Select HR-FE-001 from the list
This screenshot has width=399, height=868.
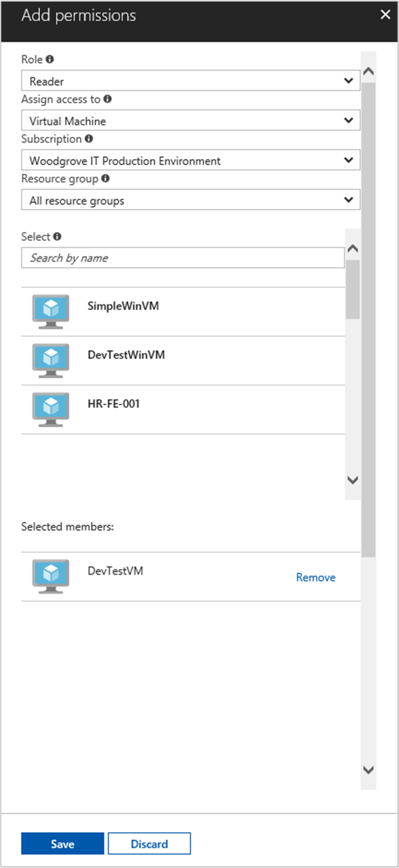114,404
